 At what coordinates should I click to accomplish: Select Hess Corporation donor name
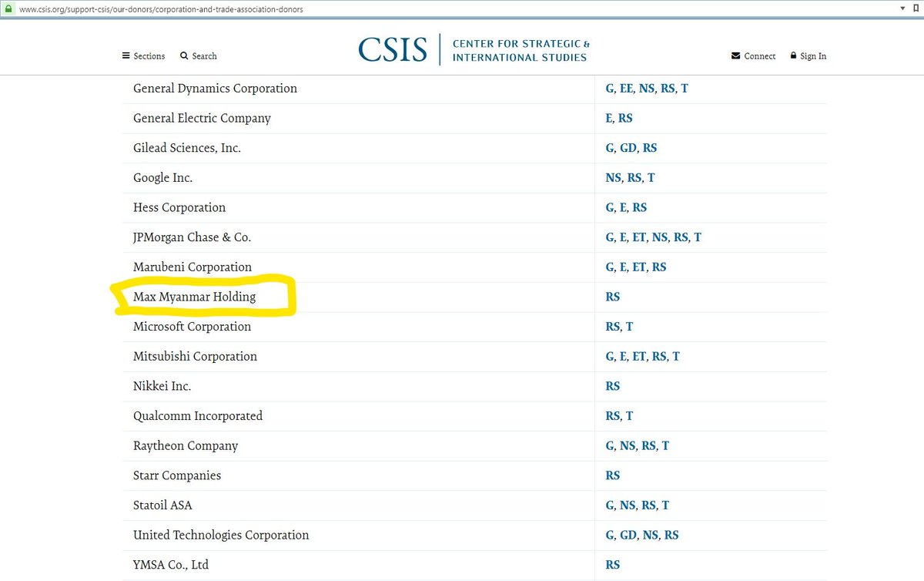(x=179, y=208)
